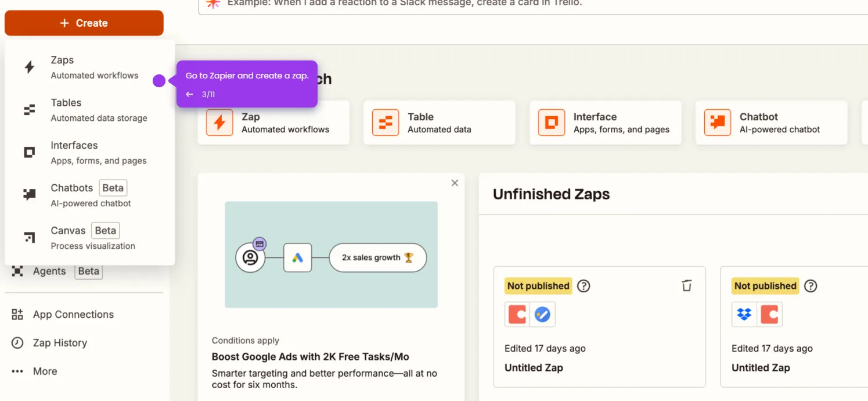Click the Beta badge next to Canvas

pyautogui.click(x=106, y=230)
